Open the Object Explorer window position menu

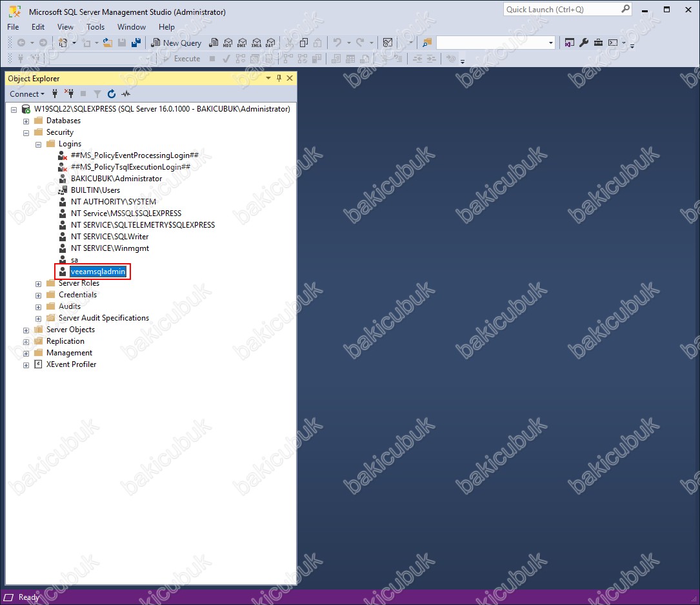click(268, 79)
